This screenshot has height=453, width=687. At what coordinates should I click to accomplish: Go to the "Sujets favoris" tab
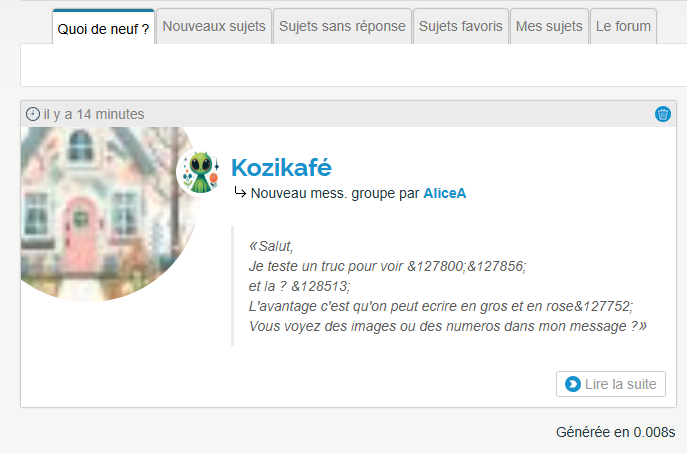[460, 26]
